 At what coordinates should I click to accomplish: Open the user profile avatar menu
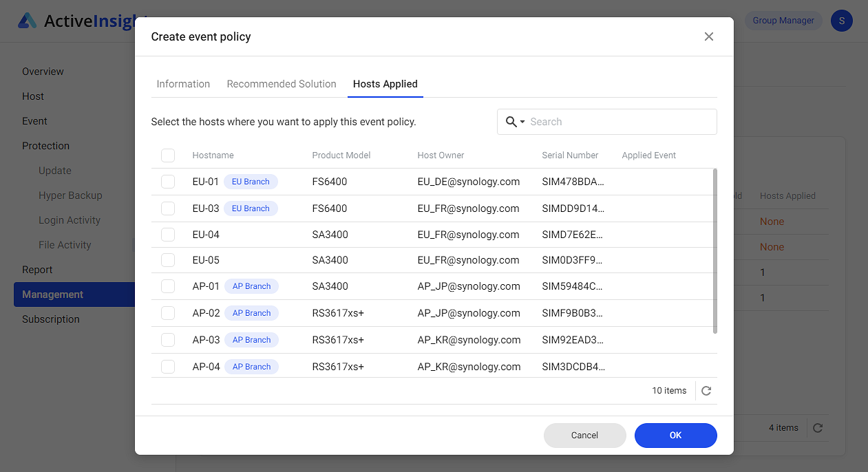coord(841,21)
